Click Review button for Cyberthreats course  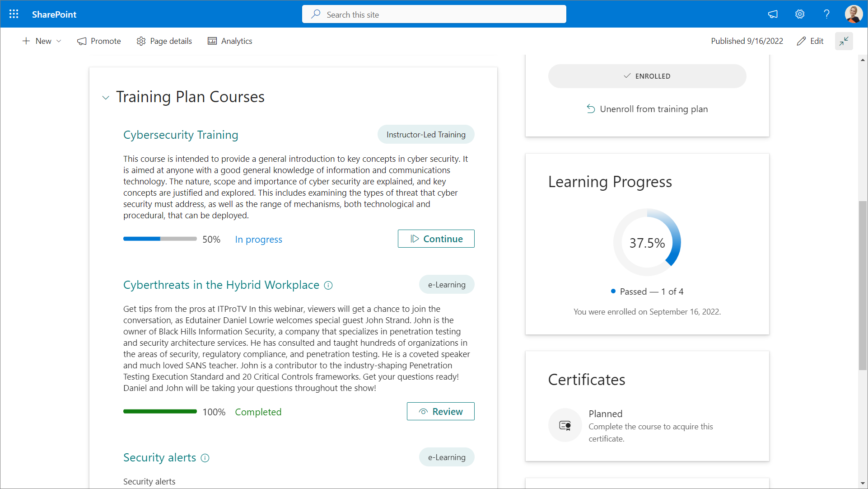440,411
